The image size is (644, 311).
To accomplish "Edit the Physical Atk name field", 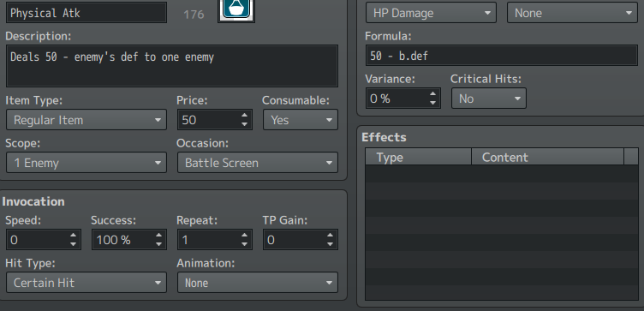I will click(86, 13).
